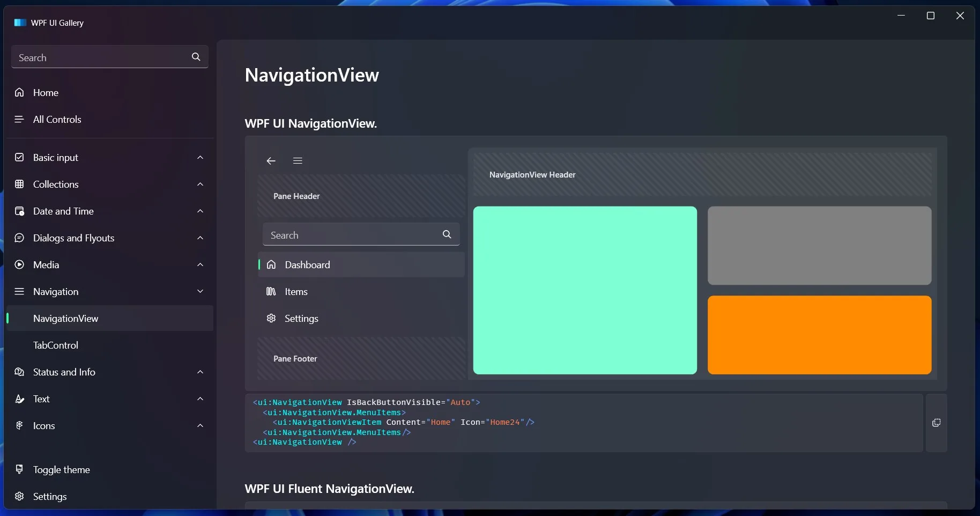This screenshot has width=980, height=516.
Task: Open All Controls page
Action: [x=110, y=119]
